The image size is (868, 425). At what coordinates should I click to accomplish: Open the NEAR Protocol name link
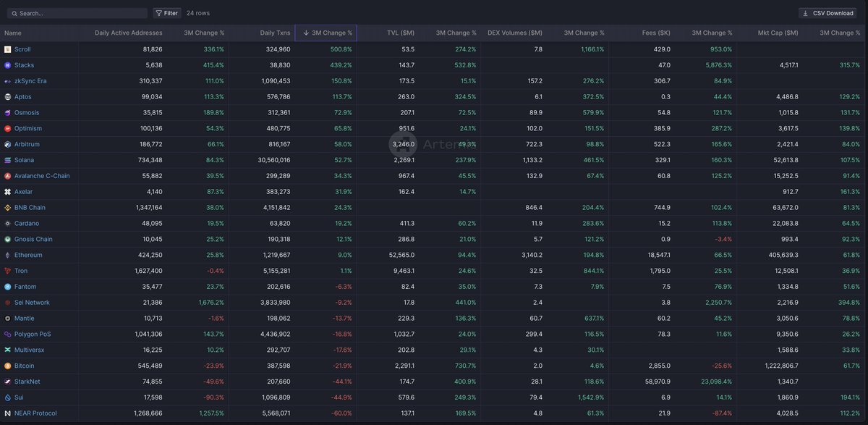[x=35, y=413]
